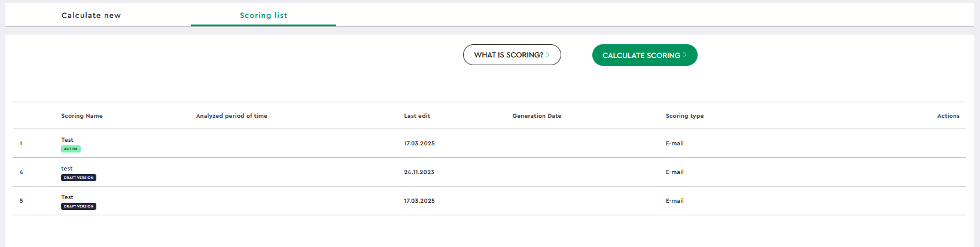
Task: Open the Test scoring in row 1
Action: 67,140
